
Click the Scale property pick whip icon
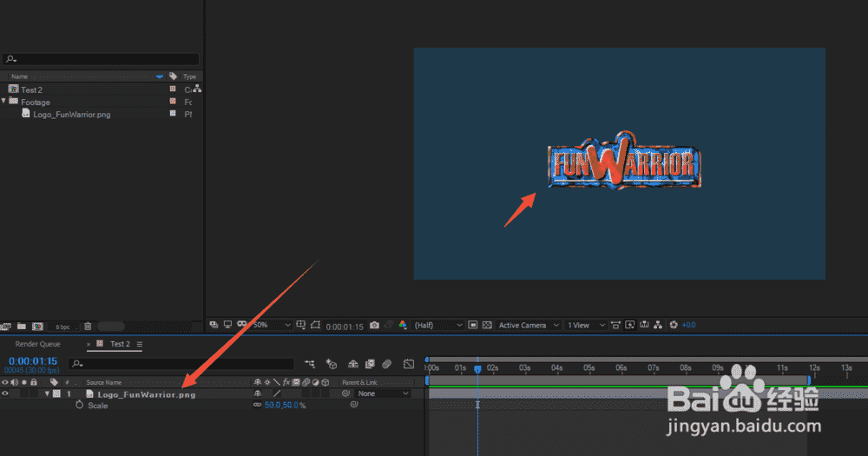(x=354, y=405)
